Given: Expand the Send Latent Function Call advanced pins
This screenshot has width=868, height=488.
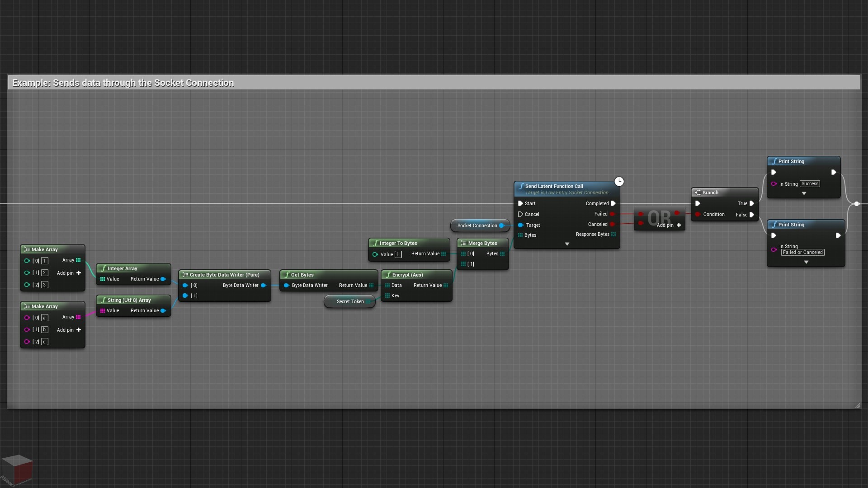Looking at the screenshot, I should click(567, 244).
